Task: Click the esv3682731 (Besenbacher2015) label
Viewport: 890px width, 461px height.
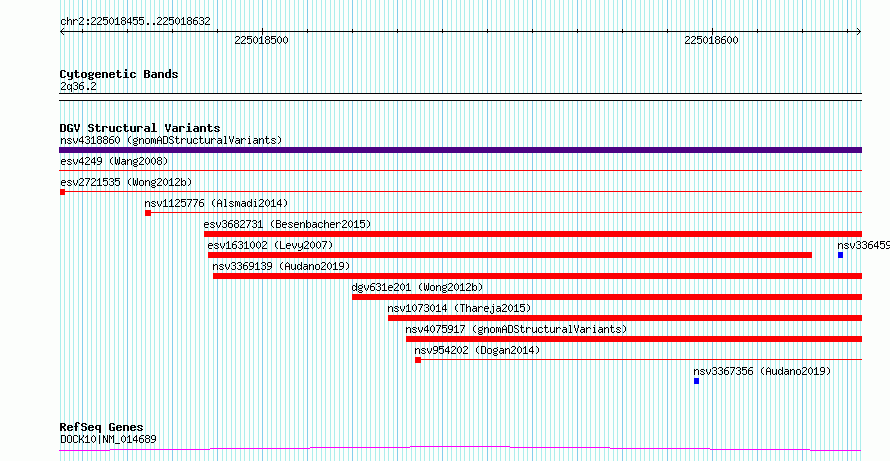Action: (x=287, y=224)
